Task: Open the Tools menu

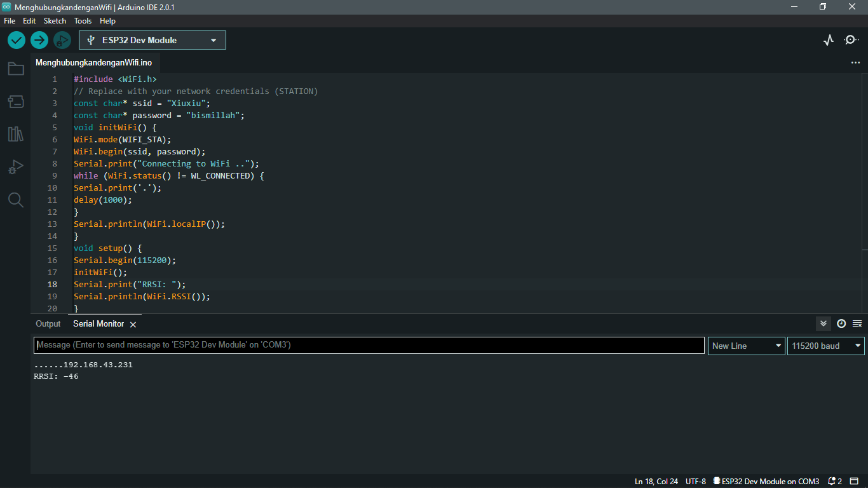Action: 83,20
